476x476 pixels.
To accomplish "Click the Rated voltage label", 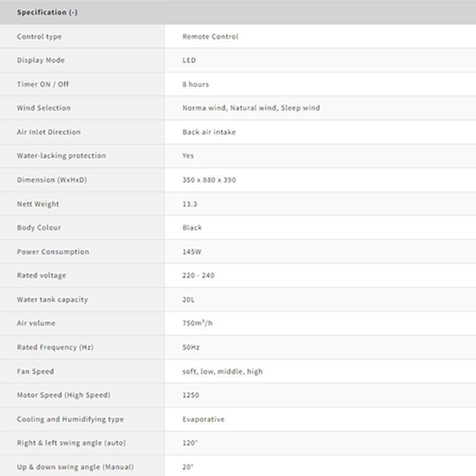I will [x=41, y=275].
